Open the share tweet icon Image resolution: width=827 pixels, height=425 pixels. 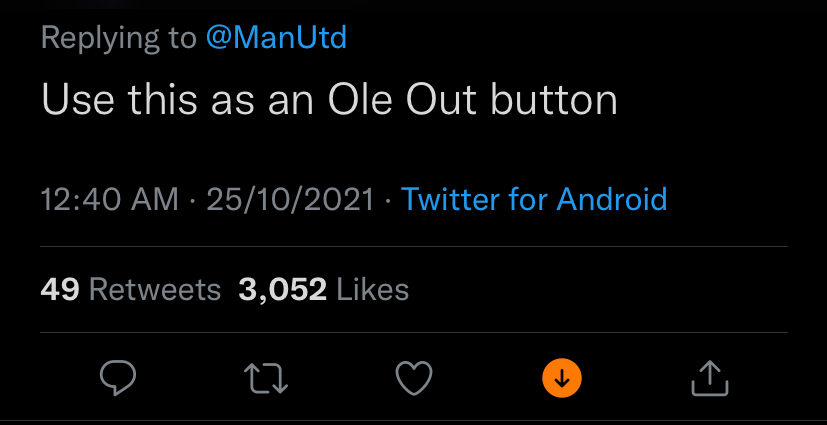click(x=709, y=377)
